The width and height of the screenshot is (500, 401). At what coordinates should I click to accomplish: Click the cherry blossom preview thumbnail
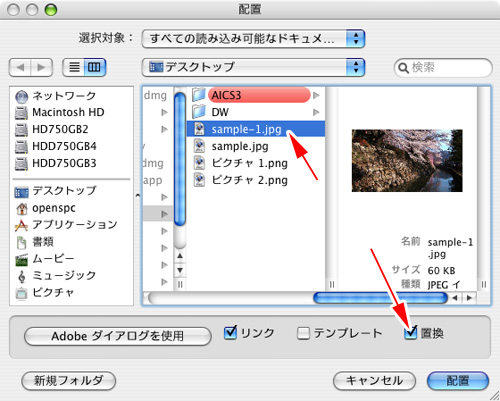click(x=407, y=161)
